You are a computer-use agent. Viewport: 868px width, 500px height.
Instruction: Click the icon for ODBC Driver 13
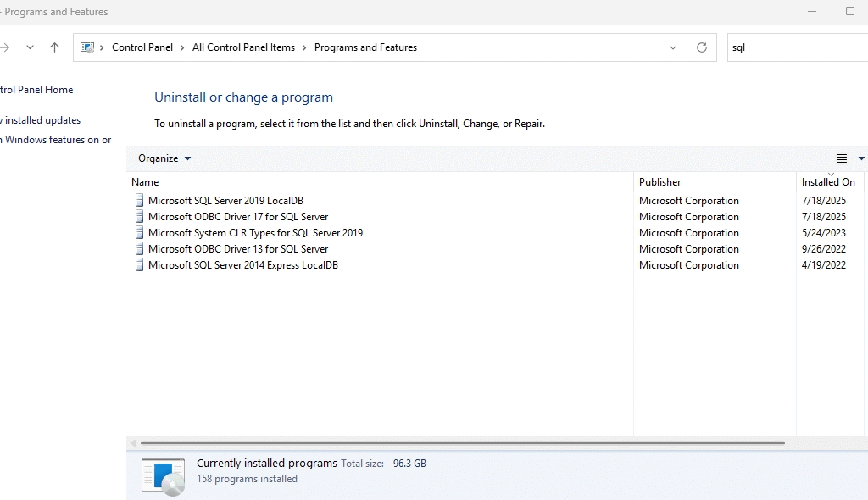140,248
